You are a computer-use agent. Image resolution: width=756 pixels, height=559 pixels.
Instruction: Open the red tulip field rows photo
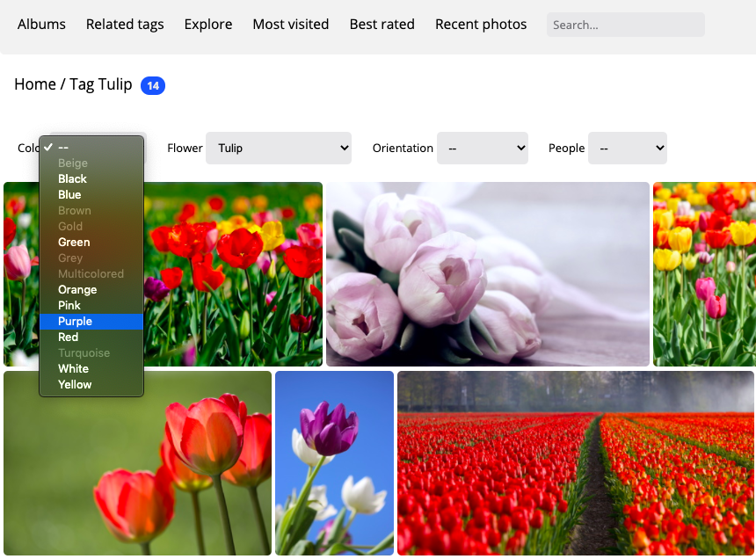click(576, 463)
